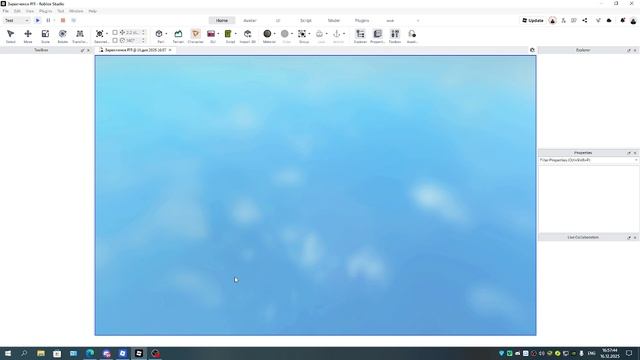This screenshot has height=360, width=640.
Task: Select the Select tool arrow icon
Action: click(11, 34)
